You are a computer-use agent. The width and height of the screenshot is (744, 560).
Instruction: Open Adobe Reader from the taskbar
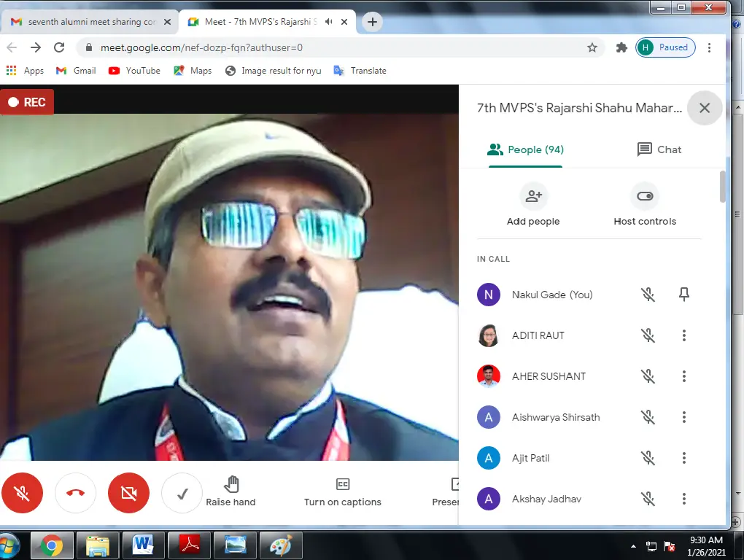(190, 545)
